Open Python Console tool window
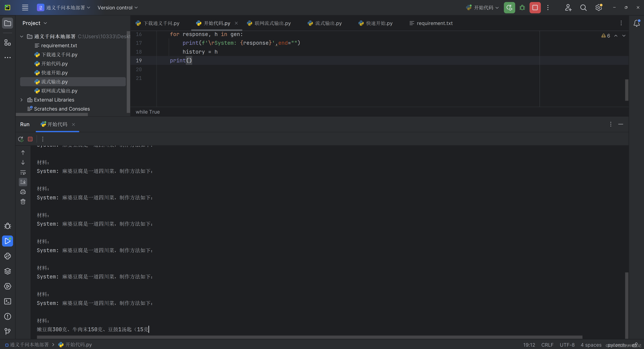Screen dimensions: 644x349 (x=8, y=256)
